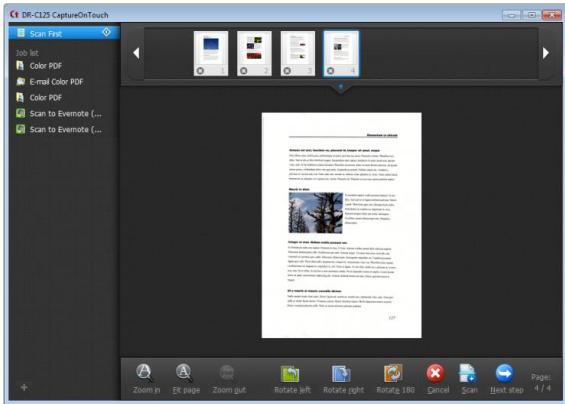Click the Zoom in magnifier icon

145,373
